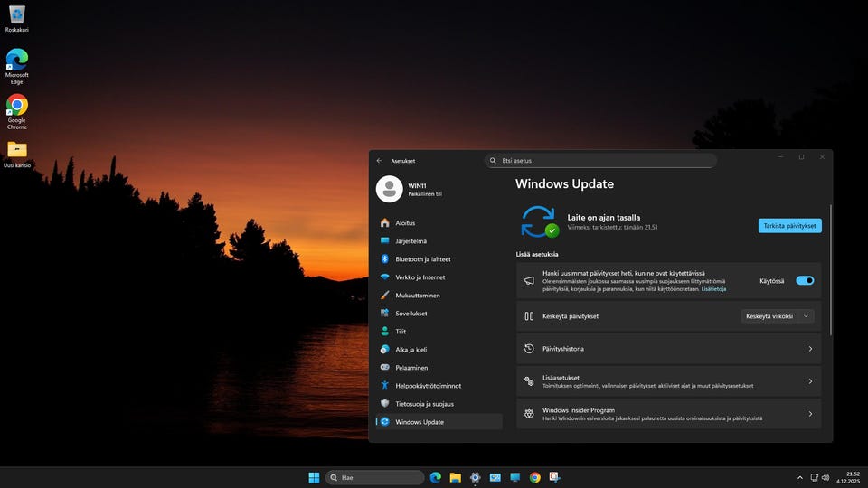Open Verkko ja Internet settings
The image size is (868, 488).
pyautogui.click(x=420, y=277)
